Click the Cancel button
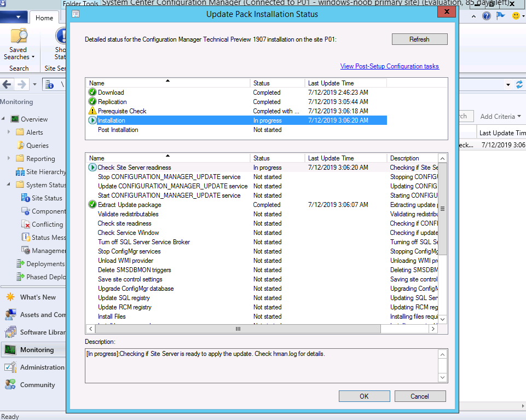The width and height of the screenshot is (526, 420). point(420,396)
